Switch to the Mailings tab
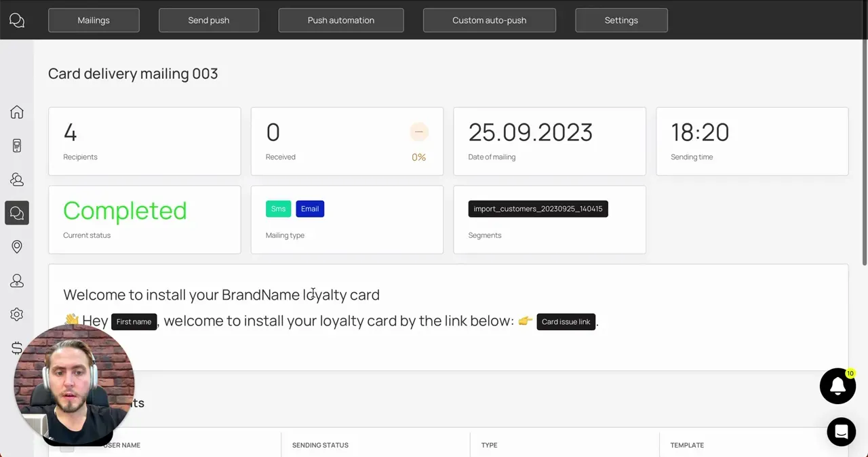868x457 pixels. pos(94,20)
